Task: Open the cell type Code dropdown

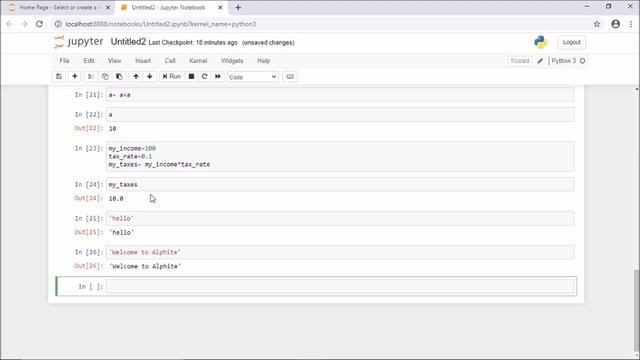Action: (x=253, y=77)
